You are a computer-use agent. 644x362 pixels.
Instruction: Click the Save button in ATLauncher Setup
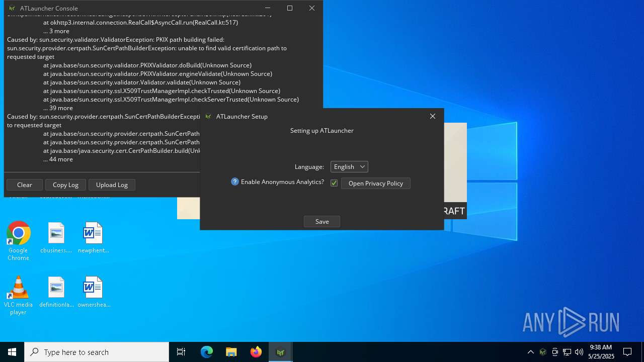point(322,222)
